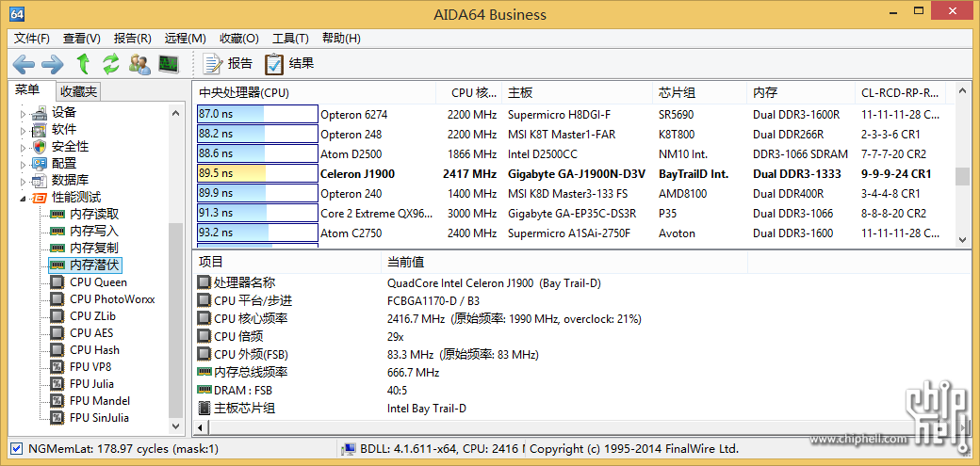This screenshot has height=466, width=980.
Task: Sort by CL-RCD-RP-R... column header
Action: point(899,93)
